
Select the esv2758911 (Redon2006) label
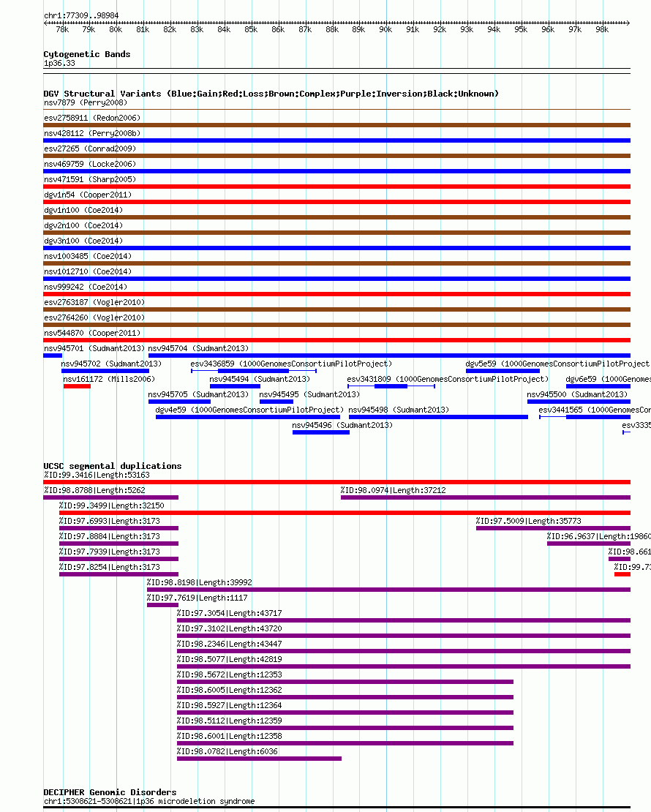pos(92,118)
